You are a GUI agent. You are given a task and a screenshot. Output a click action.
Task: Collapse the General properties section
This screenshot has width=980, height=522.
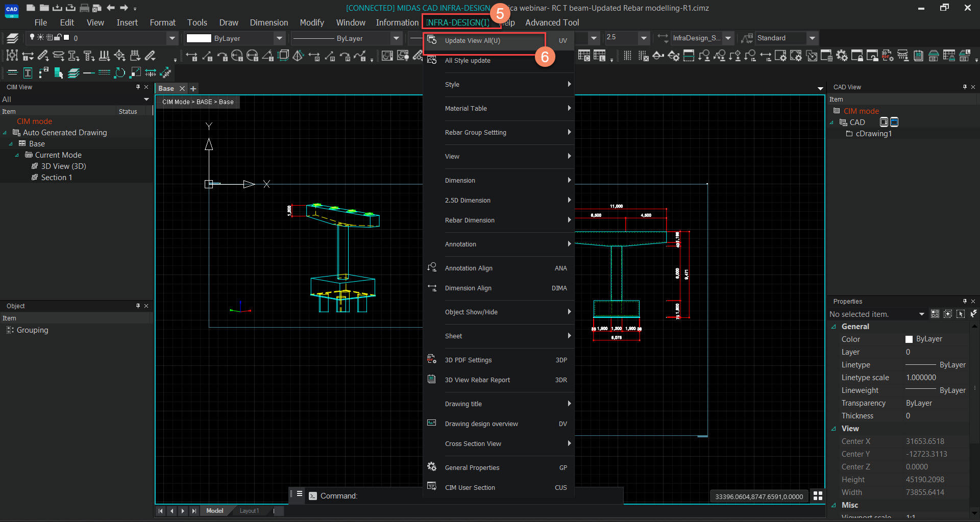point(834,327)
